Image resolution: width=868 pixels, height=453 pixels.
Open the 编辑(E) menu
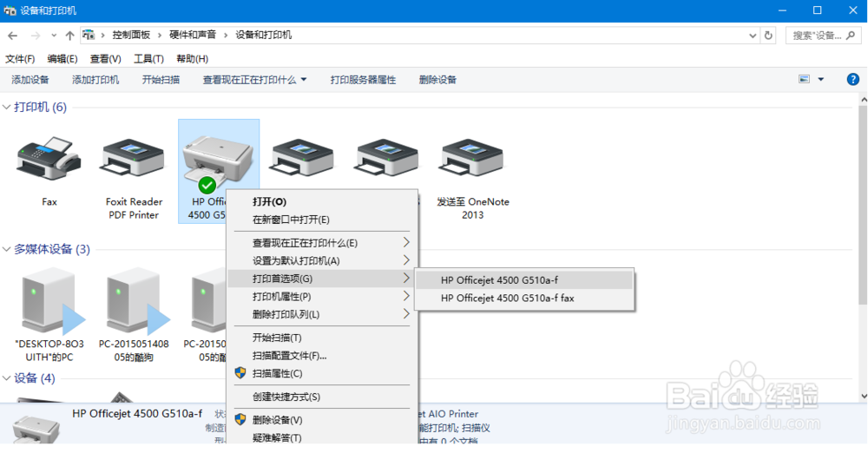62,59
